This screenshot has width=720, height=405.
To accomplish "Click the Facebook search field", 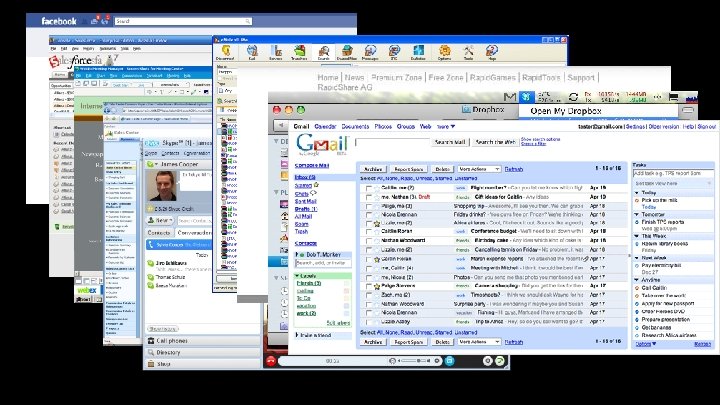I will coord(183,21).
